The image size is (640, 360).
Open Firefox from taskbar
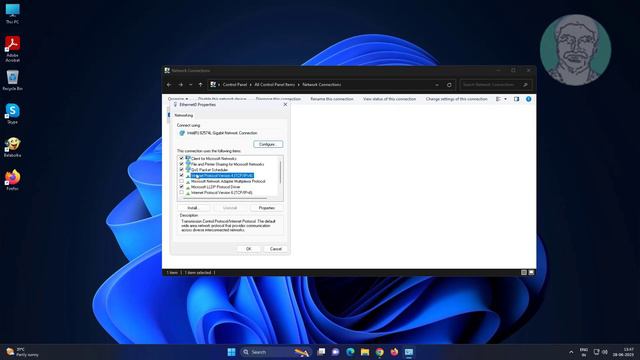click(394, 352)
